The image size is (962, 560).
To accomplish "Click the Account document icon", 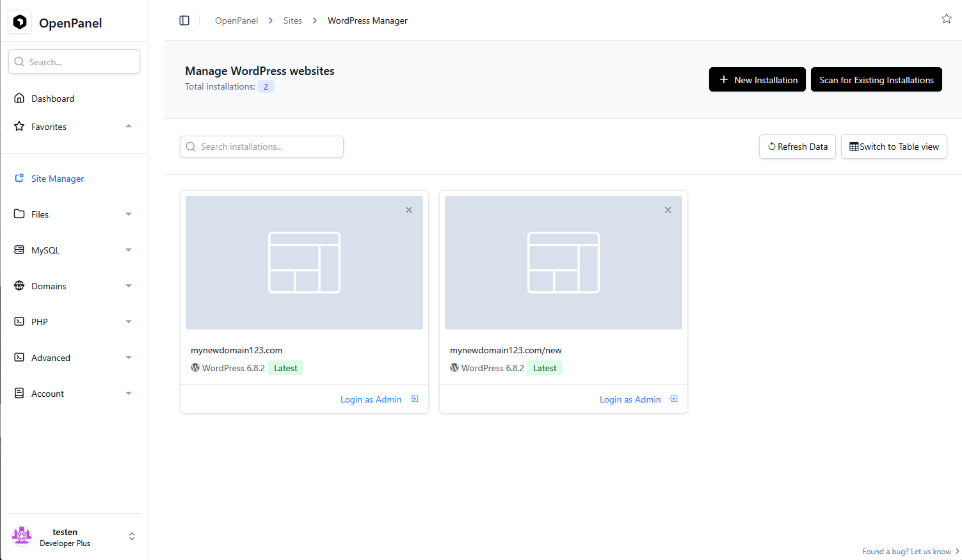I will click(19, 393).
